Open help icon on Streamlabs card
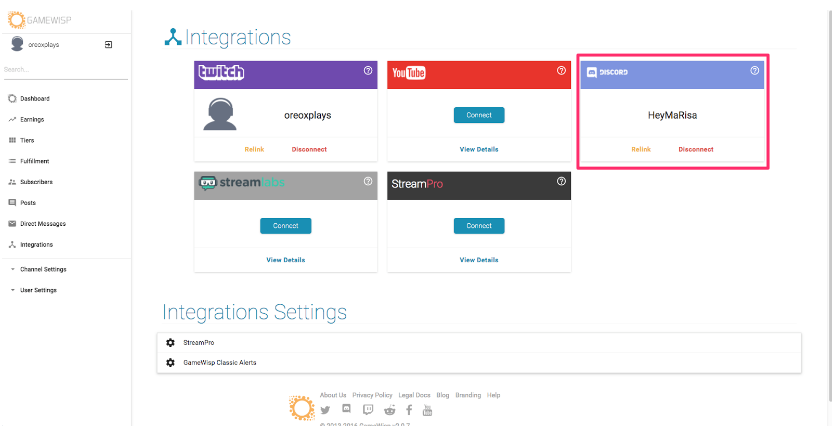 click(x=368, y=182)
